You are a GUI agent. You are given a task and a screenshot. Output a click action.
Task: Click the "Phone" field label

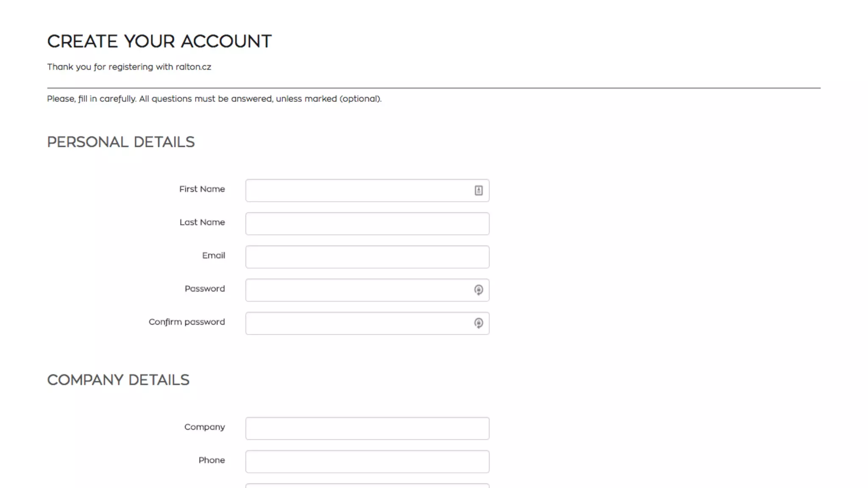coord(211,460)
